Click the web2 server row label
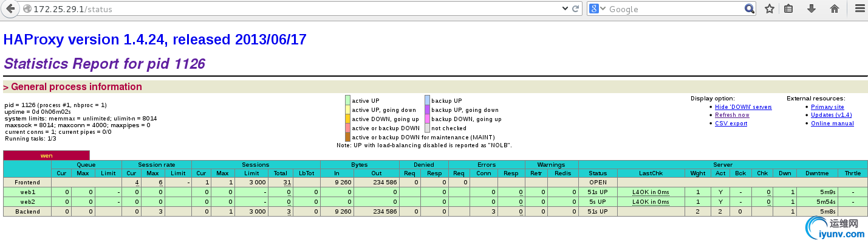The width and height of the screenshot is (868, 244). (27, 201)
